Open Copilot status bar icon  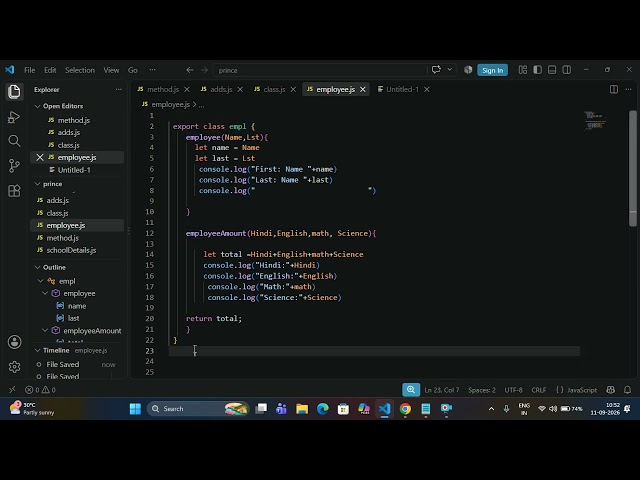[x=611, y=390]
